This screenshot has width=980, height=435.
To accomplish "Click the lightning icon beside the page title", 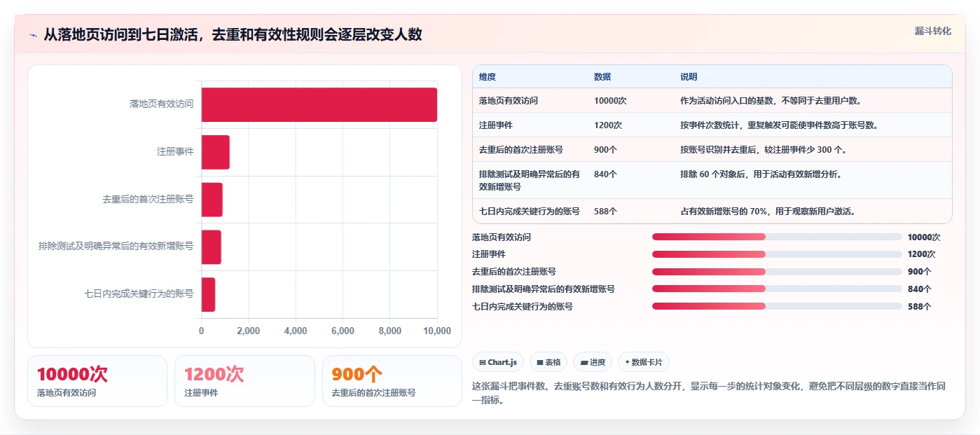I will 34,35.
